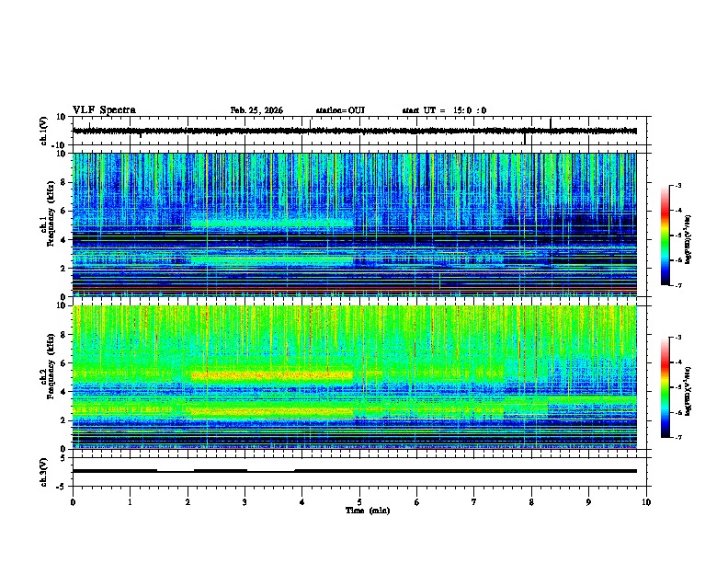Image resolution: width=728 pixels, height=563 pixels.
Task: Click the ch.3(V) axis label
Action: [x=44, y=472]
